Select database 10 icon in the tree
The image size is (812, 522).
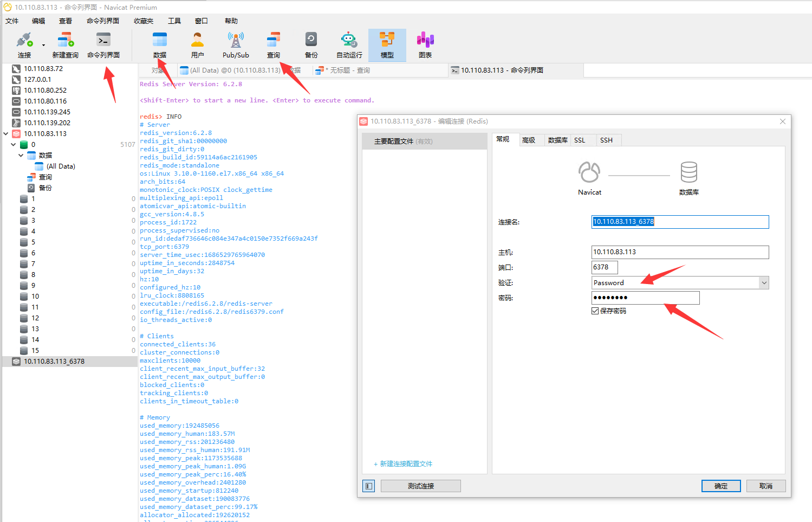[x=24, y=296]
